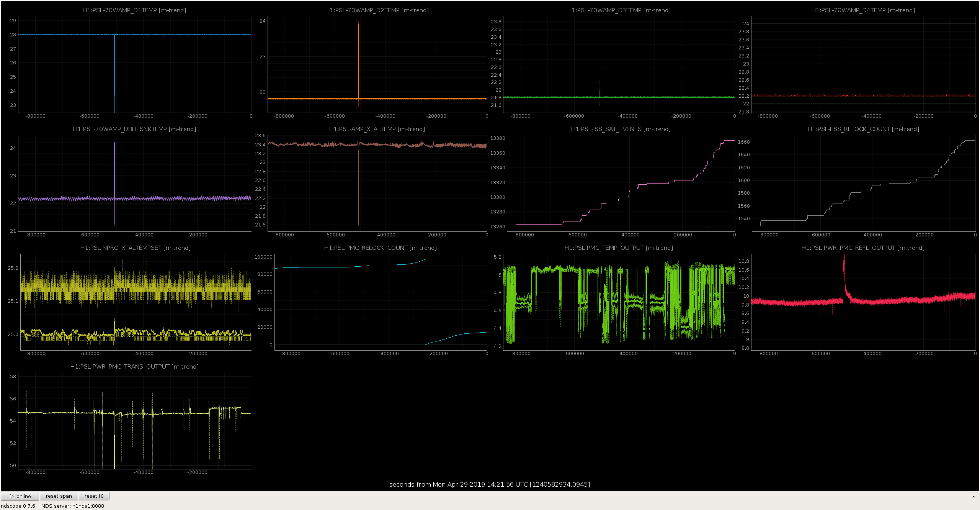This screenshot has height=510, width=980.
Task: Click the reset span button
Action: (x=59, y=496)
